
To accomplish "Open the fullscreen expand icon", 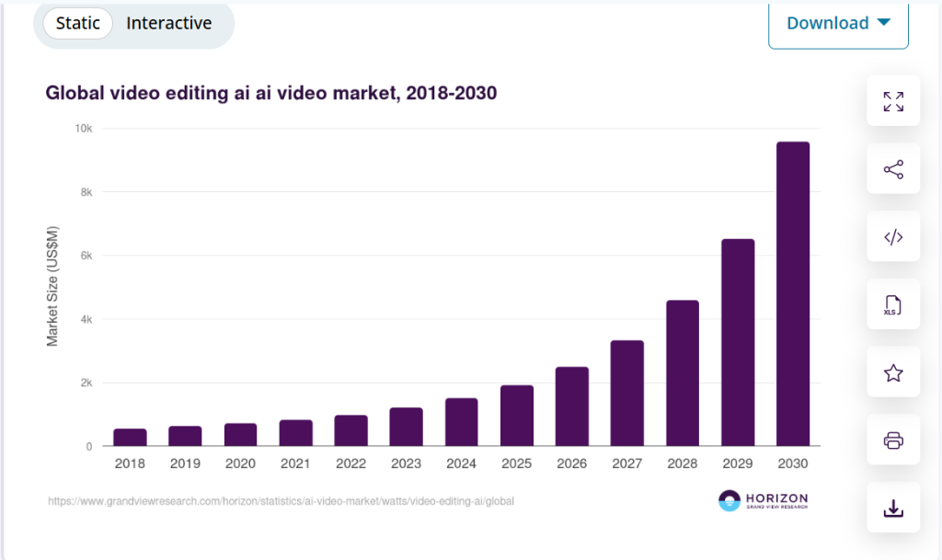I will pyautogui.click(x=892, y=101).
